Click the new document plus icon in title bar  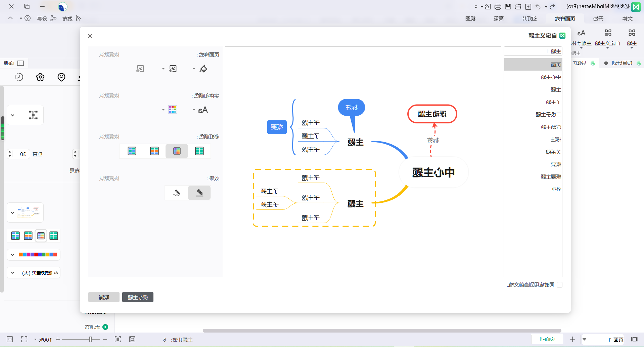[528, 6]
